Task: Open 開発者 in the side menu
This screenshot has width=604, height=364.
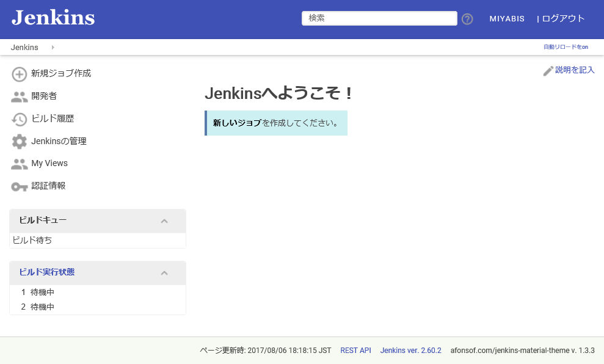Action: point(44,96)
